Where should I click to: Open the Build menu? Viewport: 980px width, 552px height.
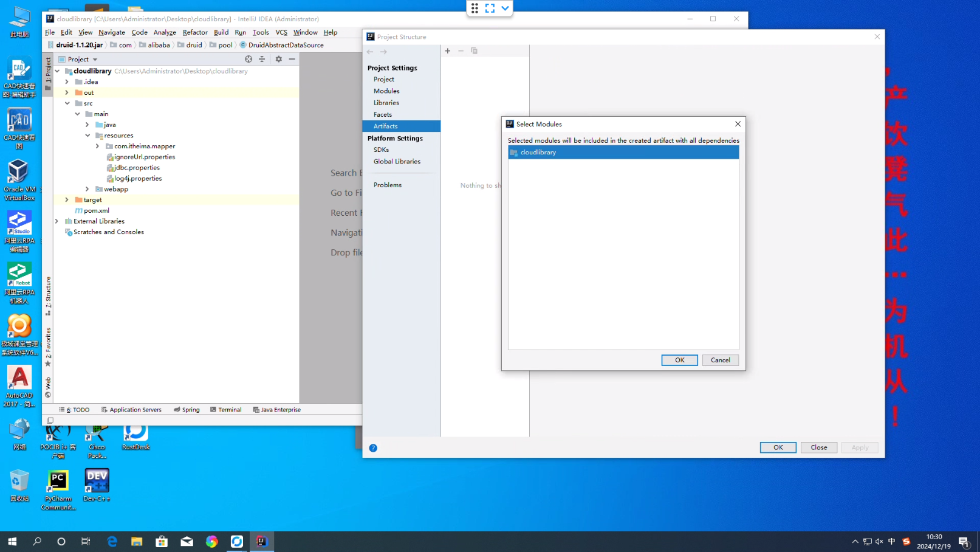[221, 32]
